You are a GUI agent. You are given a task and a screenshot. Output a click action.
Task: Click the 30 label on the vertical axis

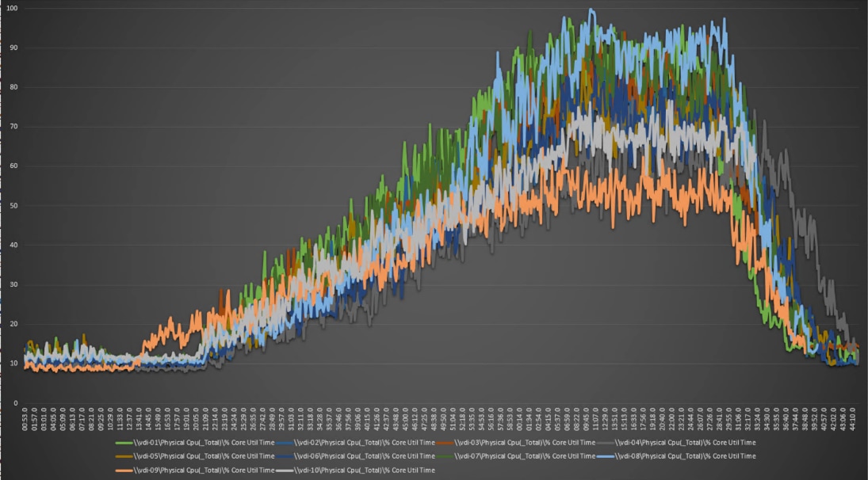point(13,285)
